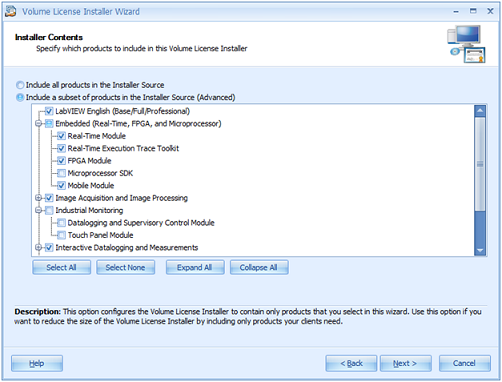Viewport: 502px width, 382px height.
Task: Click the Select All button
Action: (61, 267)
